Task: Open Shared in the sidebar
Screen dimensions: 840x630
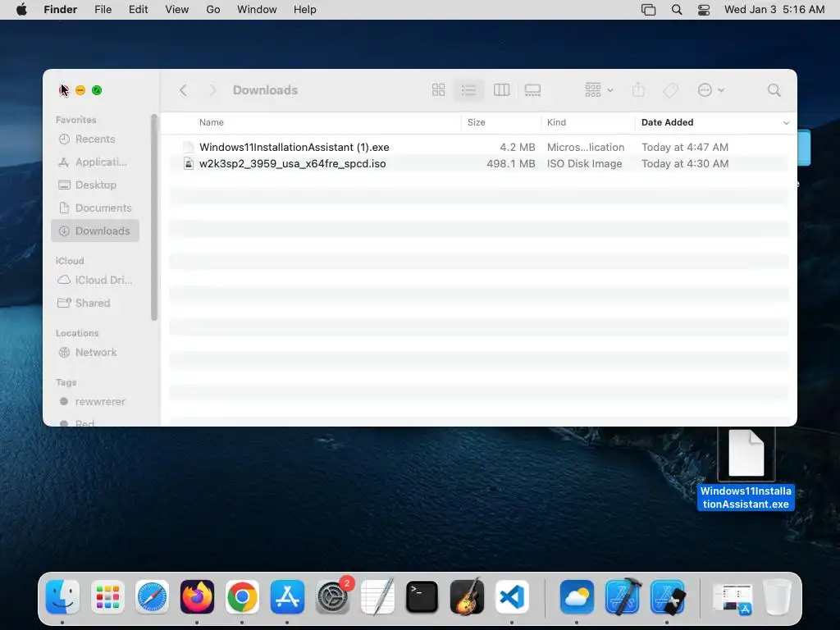Action: point(95,304)
